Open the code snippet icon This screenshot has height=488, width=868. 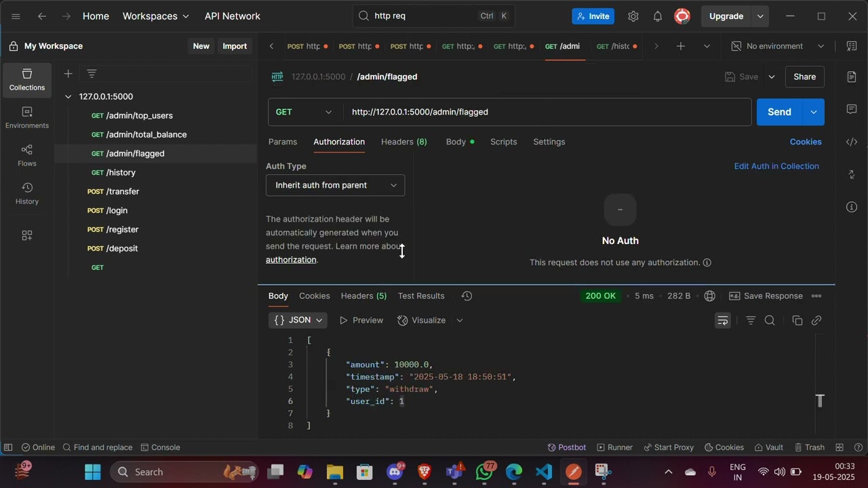(x=852, y=142)
